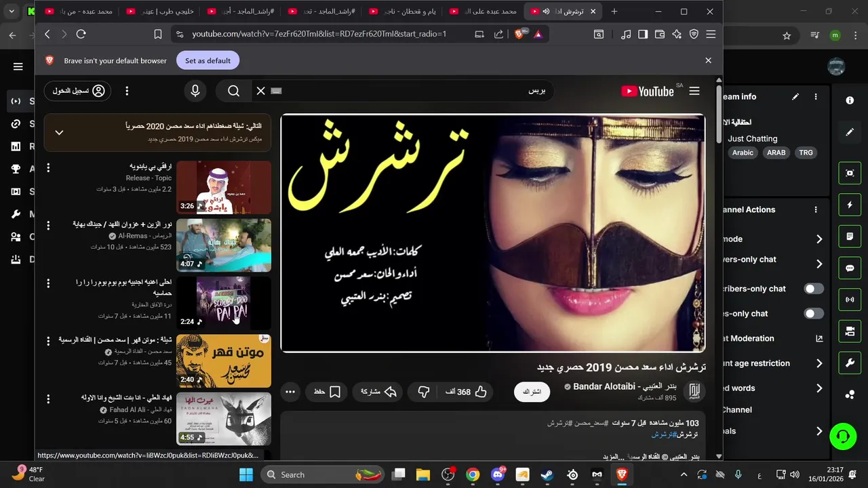This screenshot has height=488, width=868.
Task: Click Set as default button
Action: [208, 60]
